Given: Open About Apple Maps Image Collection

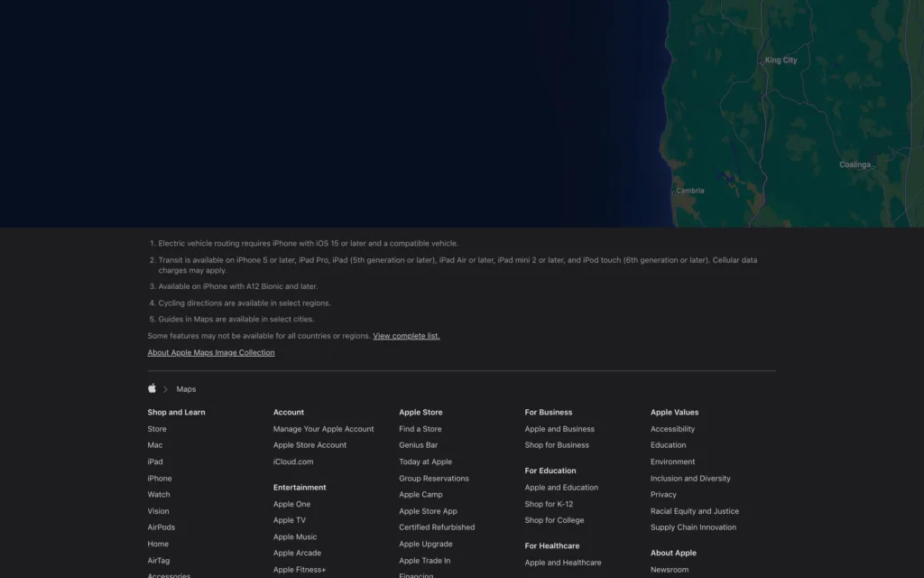Looking at the screenshot, I should (211, 352).
